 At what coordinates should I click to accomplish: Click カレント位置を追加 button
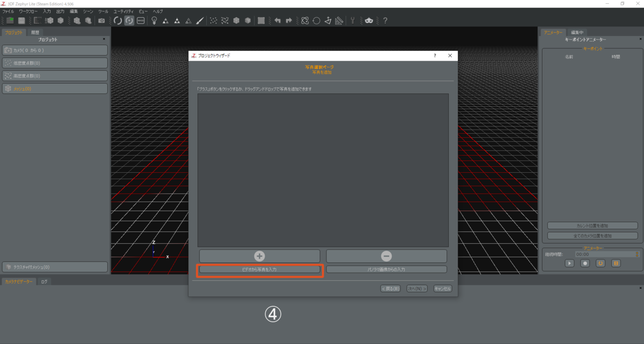tap(592, 225)
